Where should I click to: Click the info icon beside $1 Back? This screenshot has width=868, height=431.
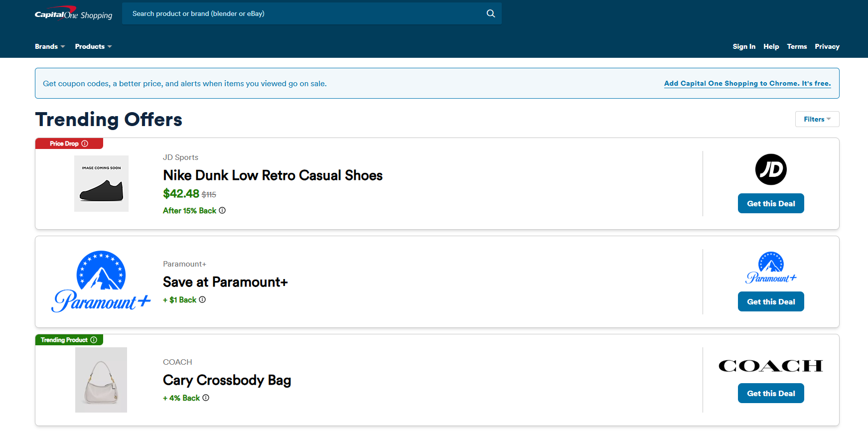(202, 299)
